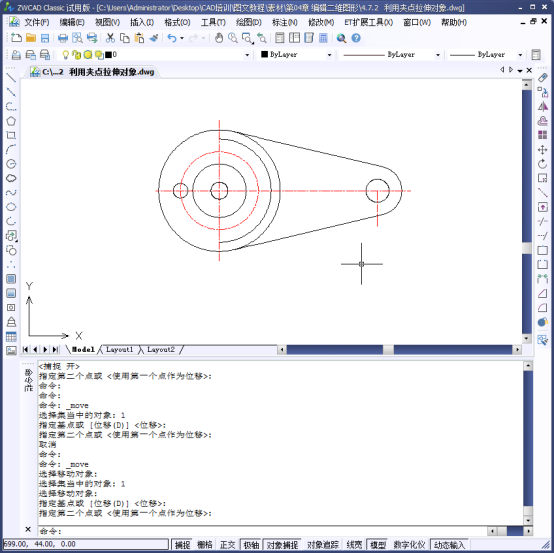Screen dimensions: 554x553
Task: Toggle the 正交 ortho mode button
Action: click(x=227, y=545)
